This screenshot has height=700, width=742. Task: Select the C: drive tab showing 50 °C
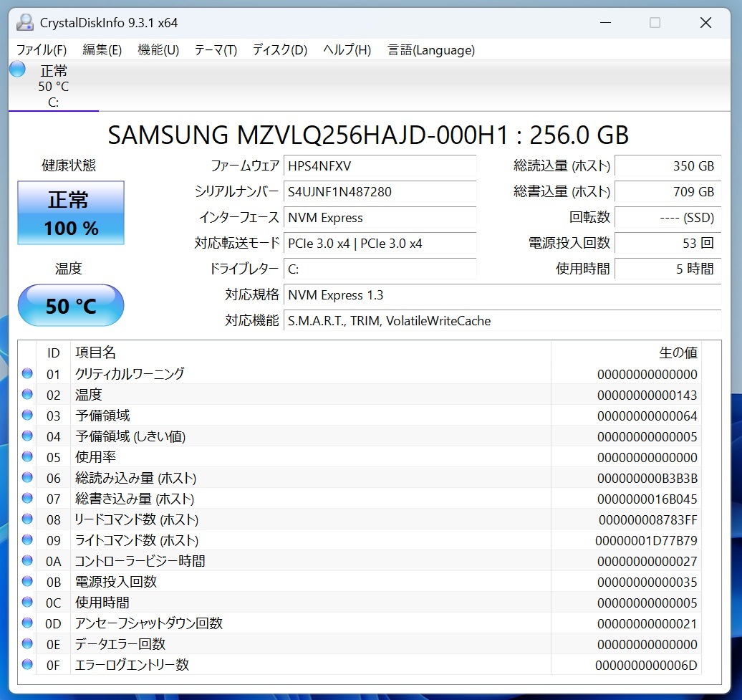point(54,86)
